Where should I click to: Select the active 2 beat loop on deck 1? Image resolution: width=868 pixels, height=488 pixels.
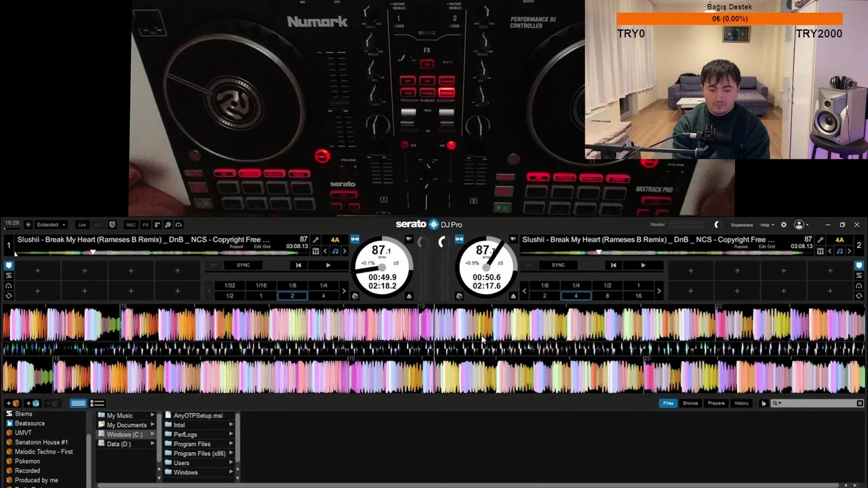point(292,296)
